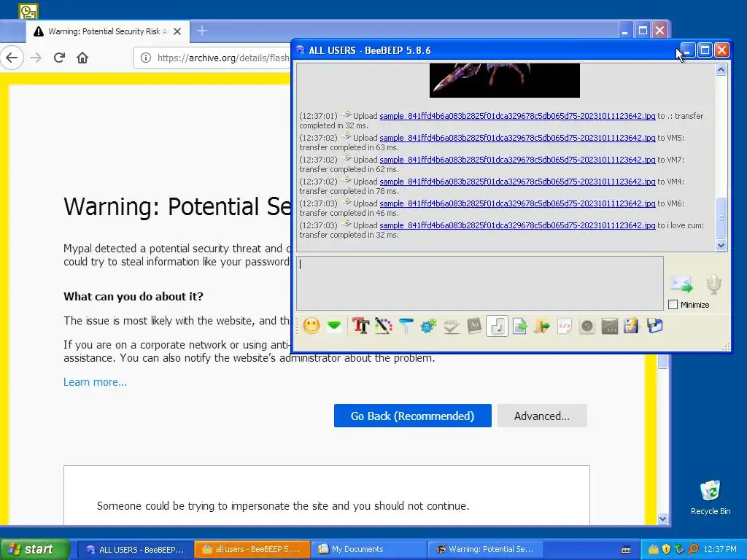Click the browser Home icon

(82, 58)
